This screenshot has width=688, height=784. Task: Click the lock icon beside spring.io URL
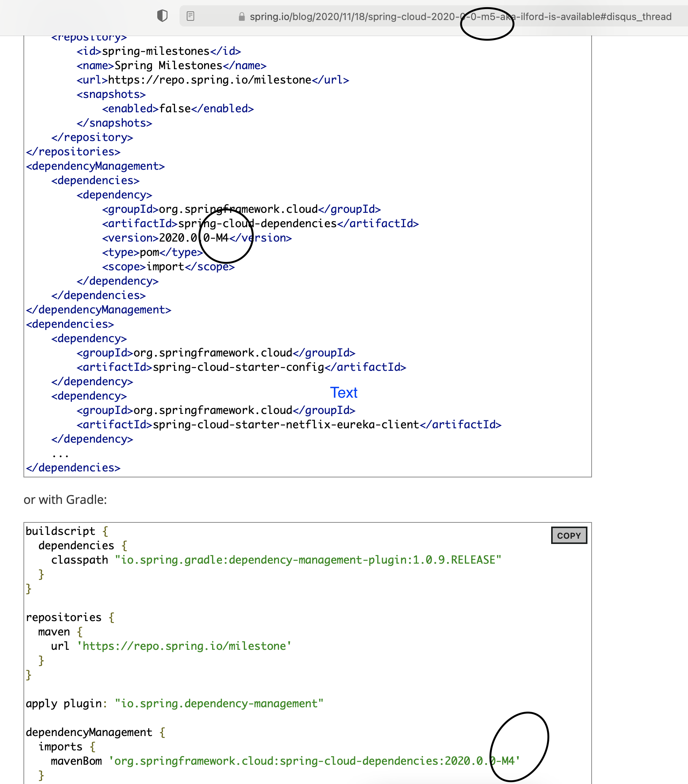pos(242,17)
